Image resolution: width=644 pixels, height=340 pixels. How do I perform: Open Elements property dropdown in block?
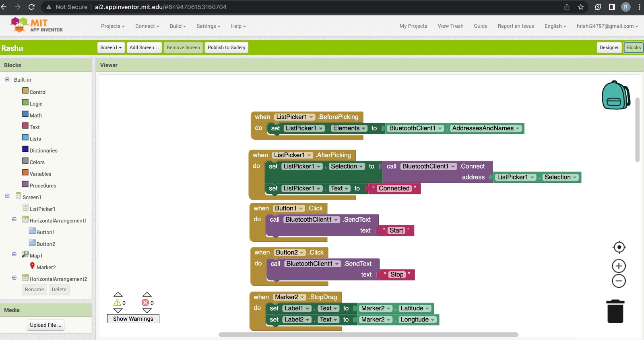click(x=349, y=128)
